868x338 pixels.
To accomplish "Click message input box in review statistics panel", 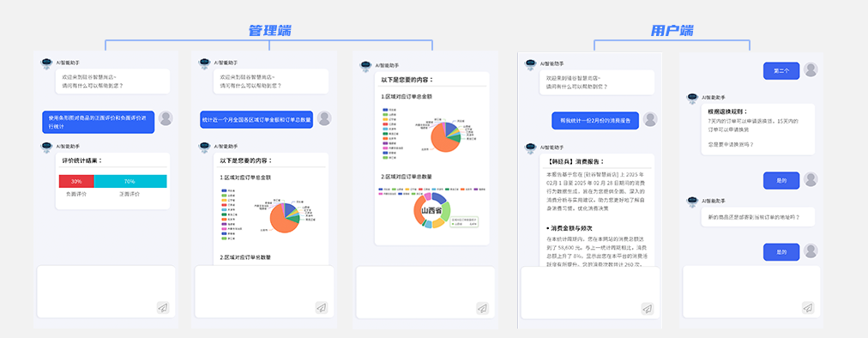I will 106,292.
